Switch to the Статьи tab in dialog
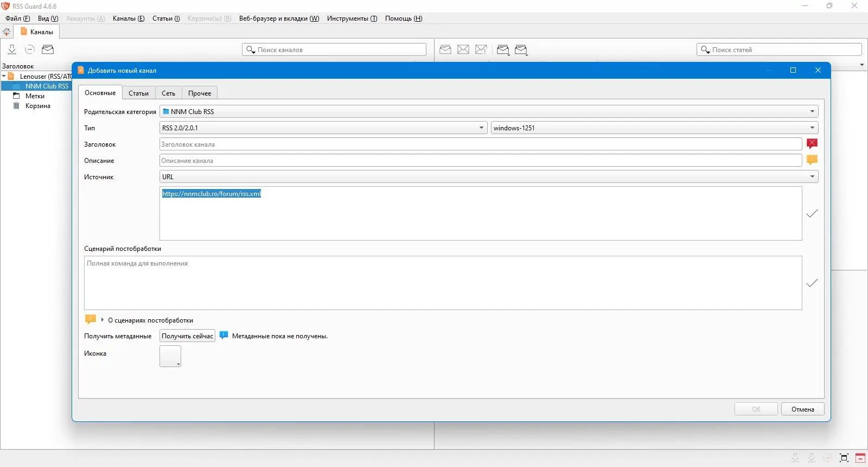This screenshot has width=868, height=467. [x=138, y=93]
